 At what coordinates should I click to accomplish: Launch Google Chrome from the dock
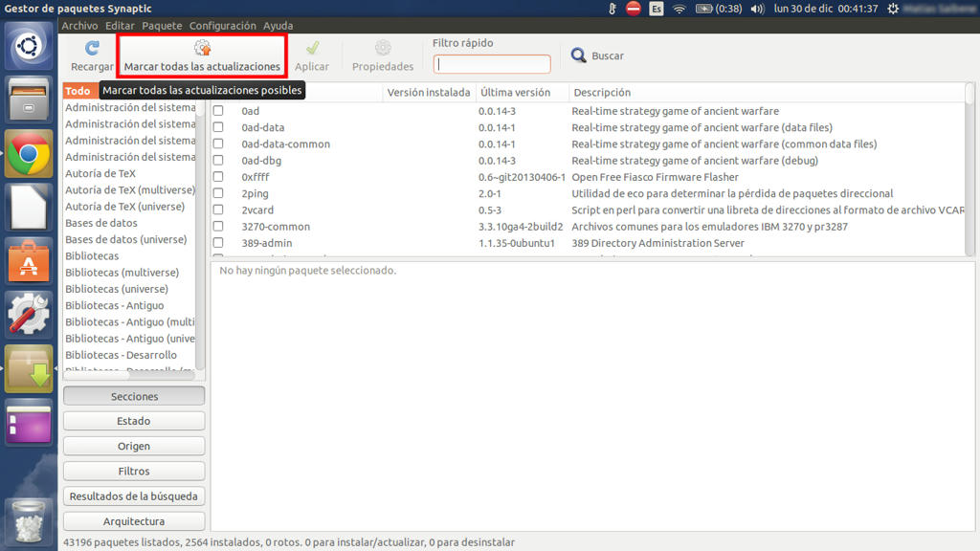[28, 154]
